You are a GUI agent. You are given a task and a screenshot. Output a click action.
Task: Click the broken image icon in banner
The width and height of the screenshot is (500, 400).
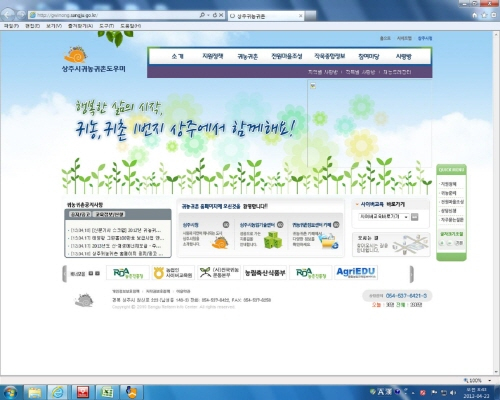click(313, 86)
